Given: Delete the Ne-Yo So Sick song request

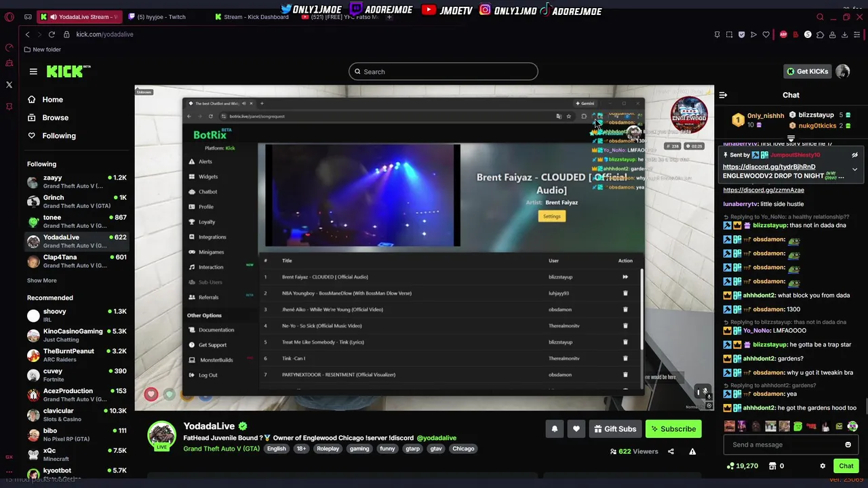Looking at the screenshot, I should 625,326.
